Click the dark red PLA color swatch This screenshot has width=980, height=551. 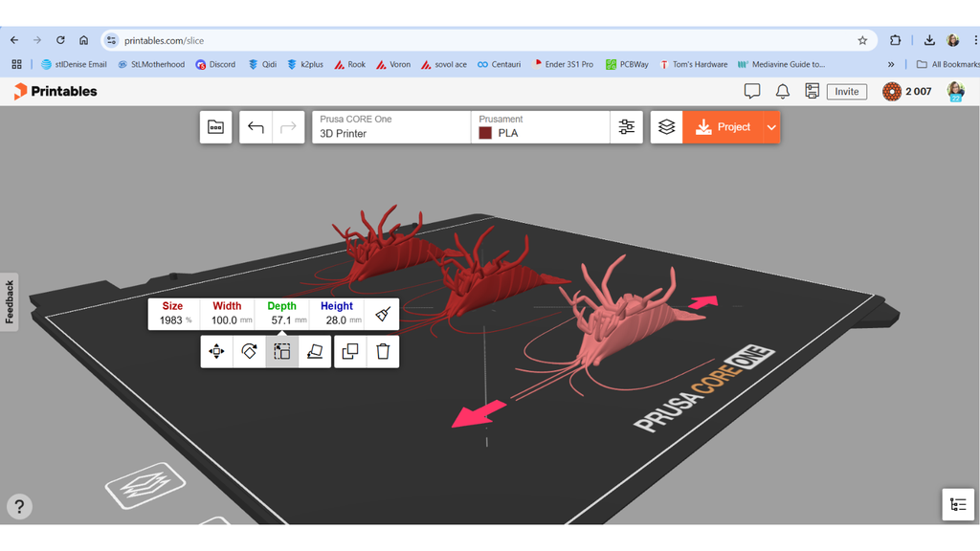coord(485,133)
